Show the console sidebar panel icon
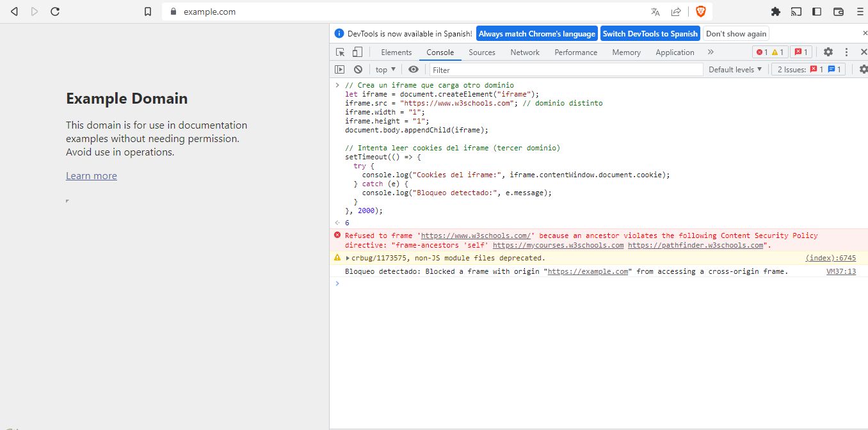This screenshot has height=430, width=868. coord(340,69)
